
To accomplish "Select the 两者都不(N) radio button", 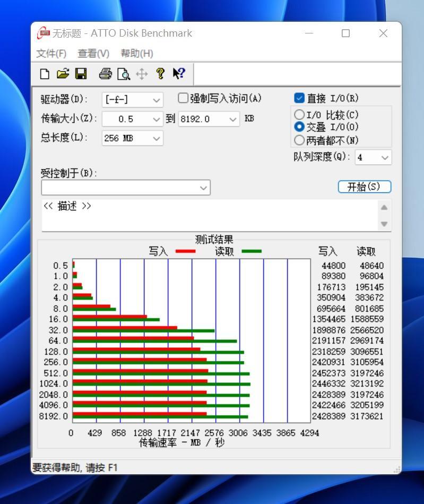I will (x=299, y=140).
